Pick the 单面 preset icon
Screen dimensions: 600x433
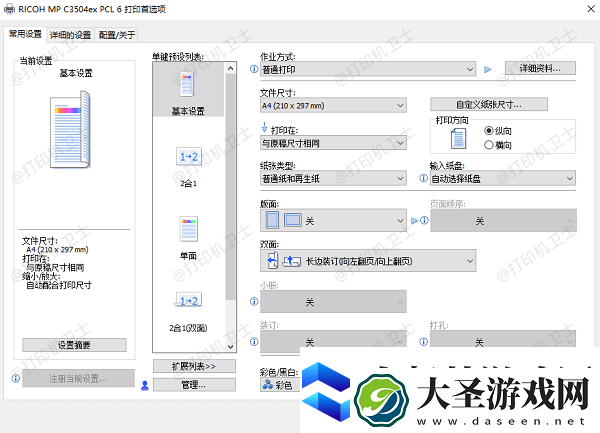click(189, 229)
